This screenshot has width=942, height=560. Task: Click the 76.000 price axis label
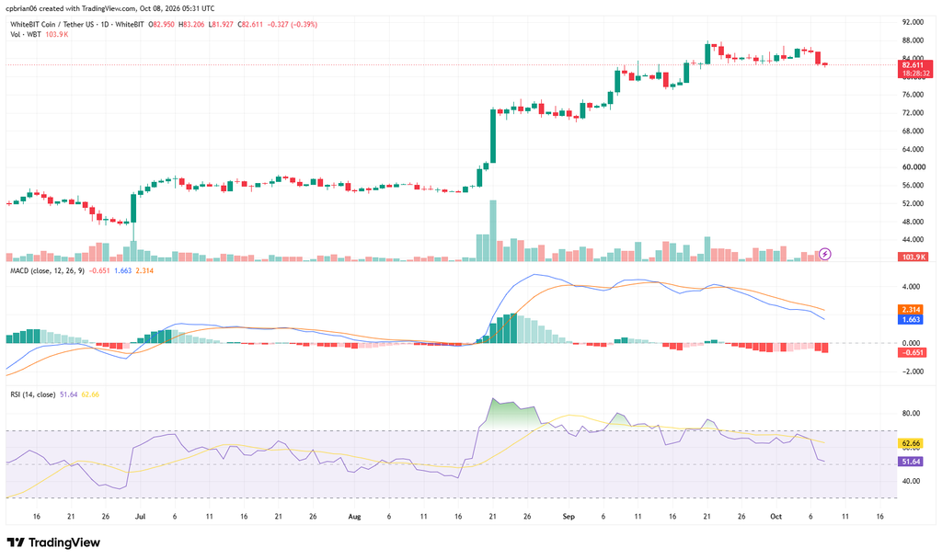[x=913, y=95]
